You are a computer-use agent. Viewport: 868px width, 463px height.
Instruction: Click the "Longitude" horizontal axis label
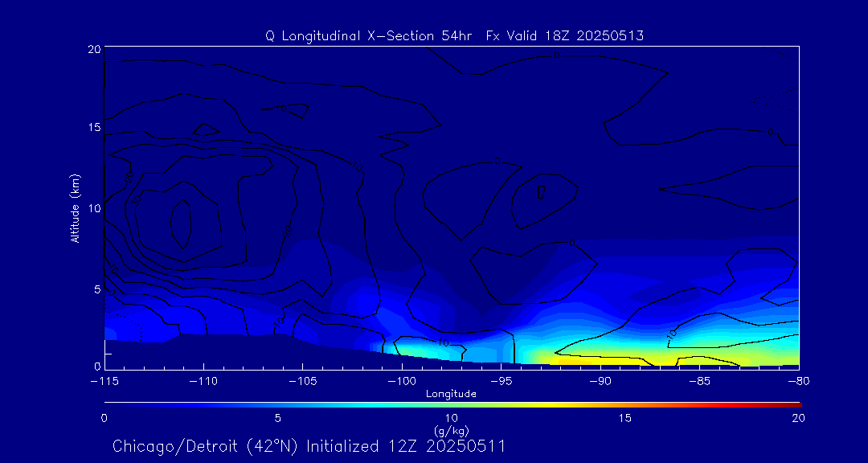[451, 395]
